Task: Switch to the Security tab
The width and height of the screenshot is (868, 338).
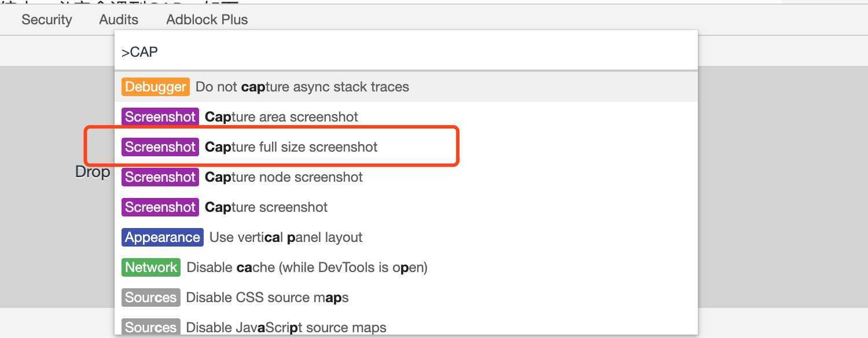Action: coord(47,20)
